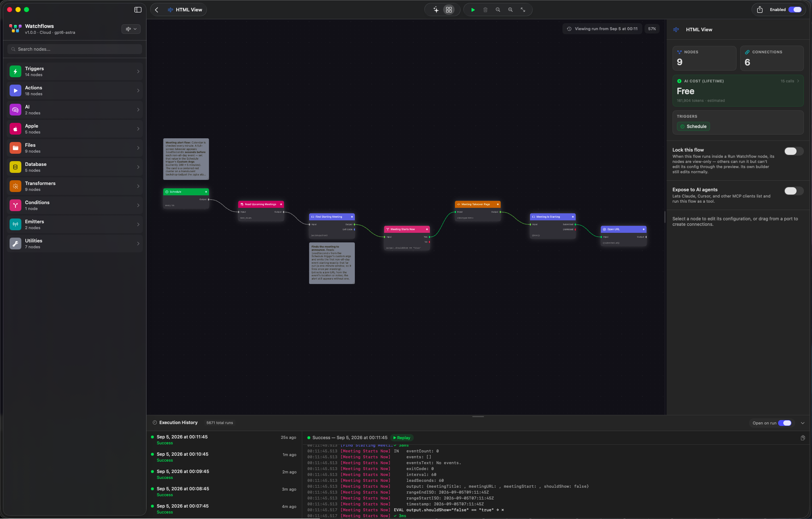812x519 pixels.
Task: Run the flow with the play button
Action: [x=473, y=10]
